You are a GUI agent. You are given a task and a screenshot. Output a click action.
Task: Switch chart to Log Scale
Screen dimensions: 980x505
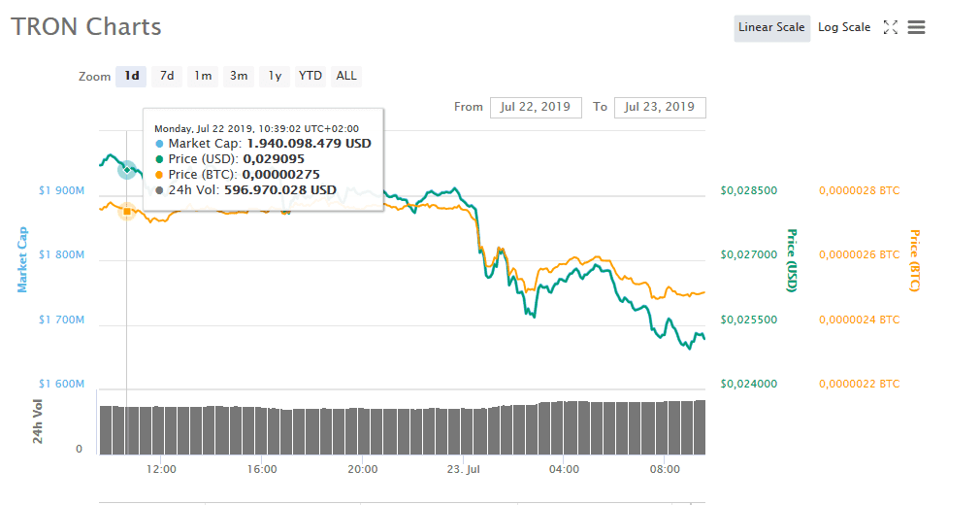click(x=844, y=27)
